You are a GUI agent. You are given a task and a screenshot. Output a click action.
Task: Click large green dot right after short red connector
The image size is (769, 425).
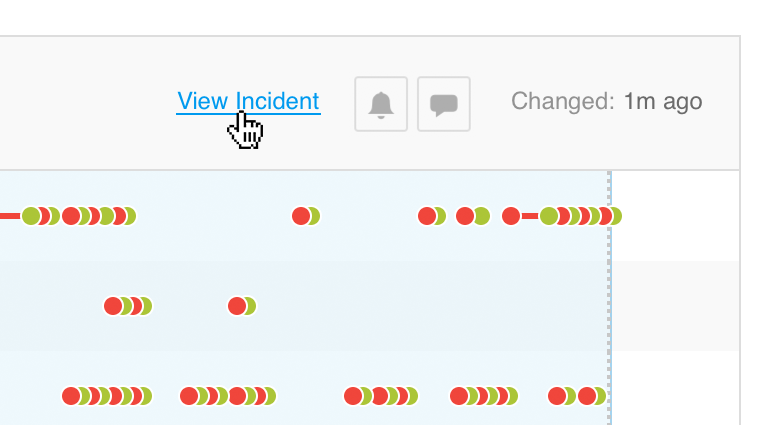pos(549,216)
